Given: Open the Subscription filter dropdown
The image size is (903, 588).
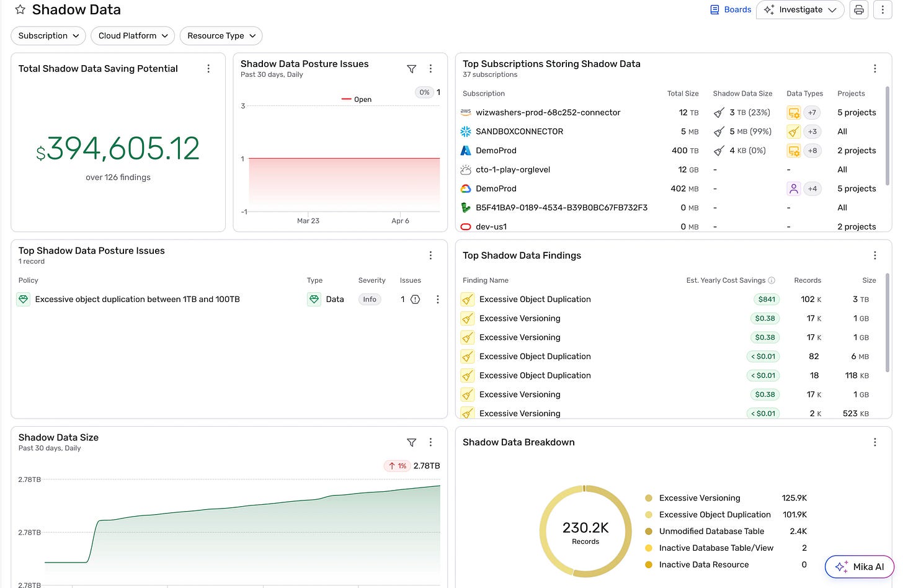Looking at the screenshot, I should click(x=48, y=36).
